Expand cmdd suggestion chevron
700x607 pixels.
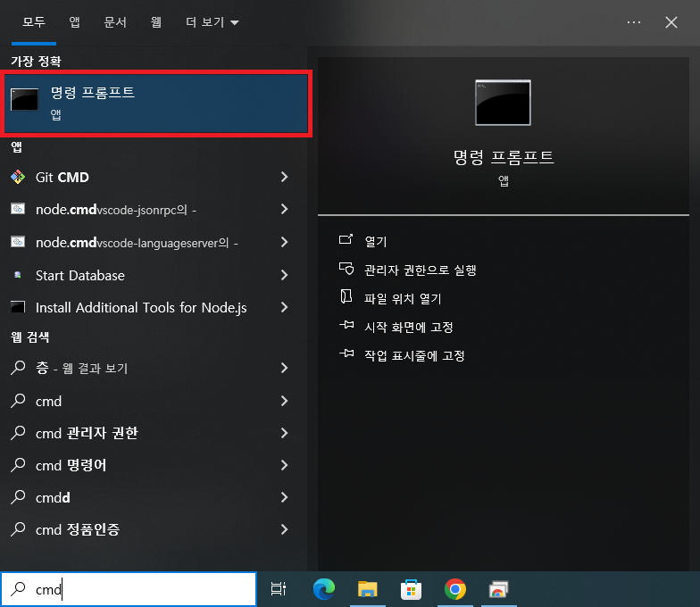point(284,497)
